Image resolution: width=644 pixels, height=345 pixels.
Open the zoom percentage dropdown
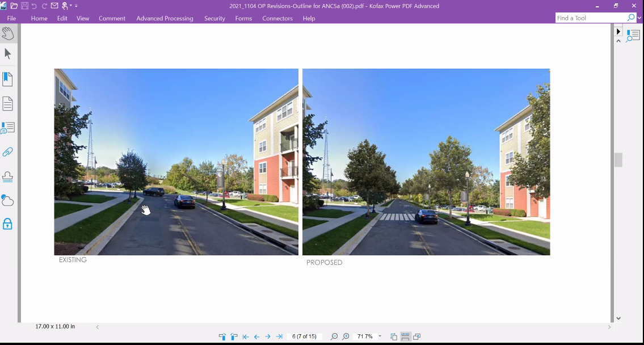coord(380,336)
